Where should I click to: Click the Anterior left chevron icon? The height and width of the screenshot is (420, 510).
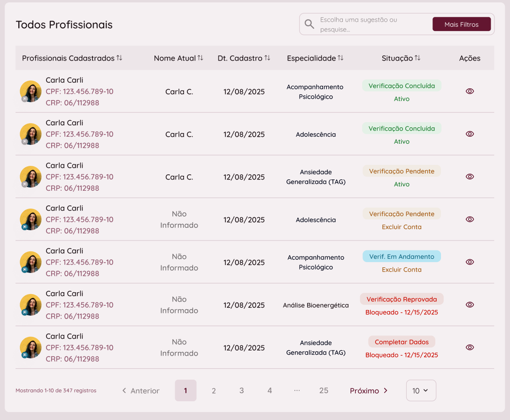click(124, 390)
